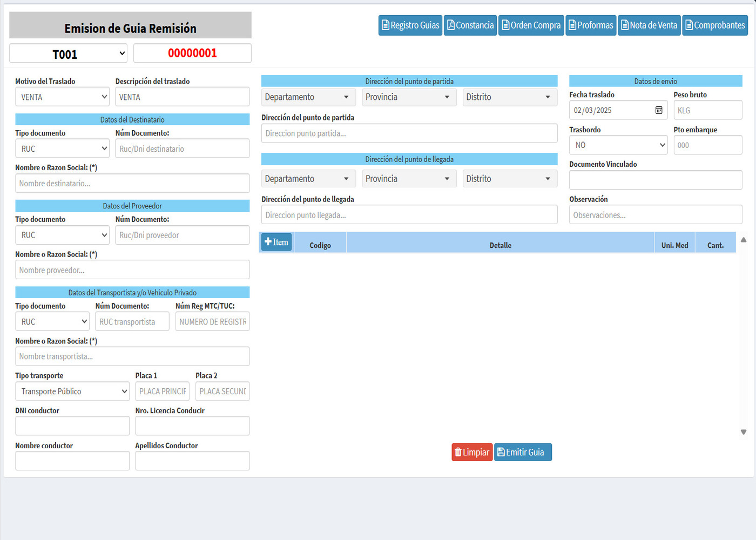Expand partida Departamento dropdown
This screenshot has height=540, width=756.
308,97
